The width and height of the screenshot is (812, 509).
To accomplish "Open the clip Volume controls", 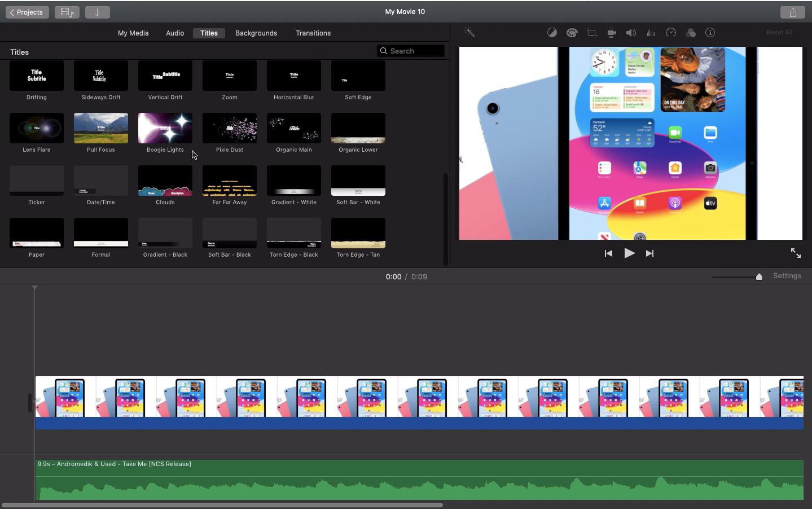I will [631, 32].
